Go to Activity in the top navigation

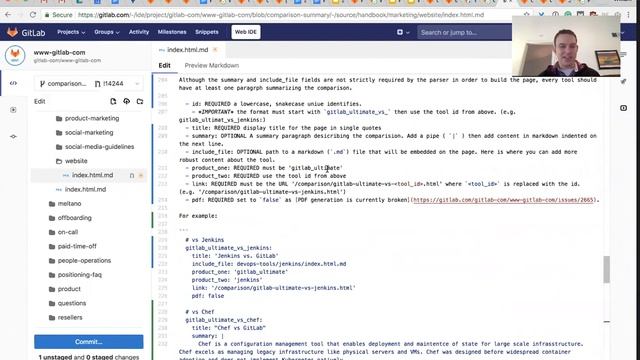coord(139,32)
